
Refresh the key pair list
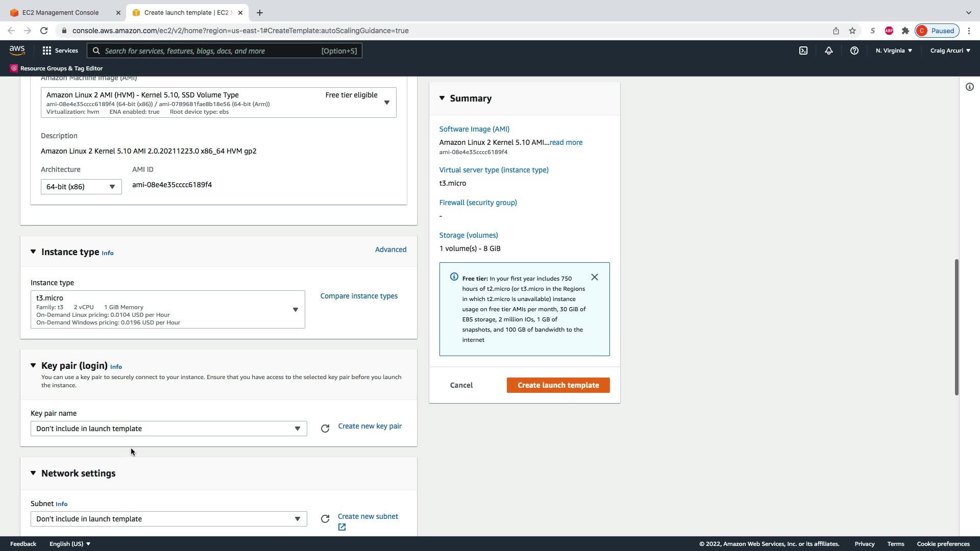pos(325,429)
